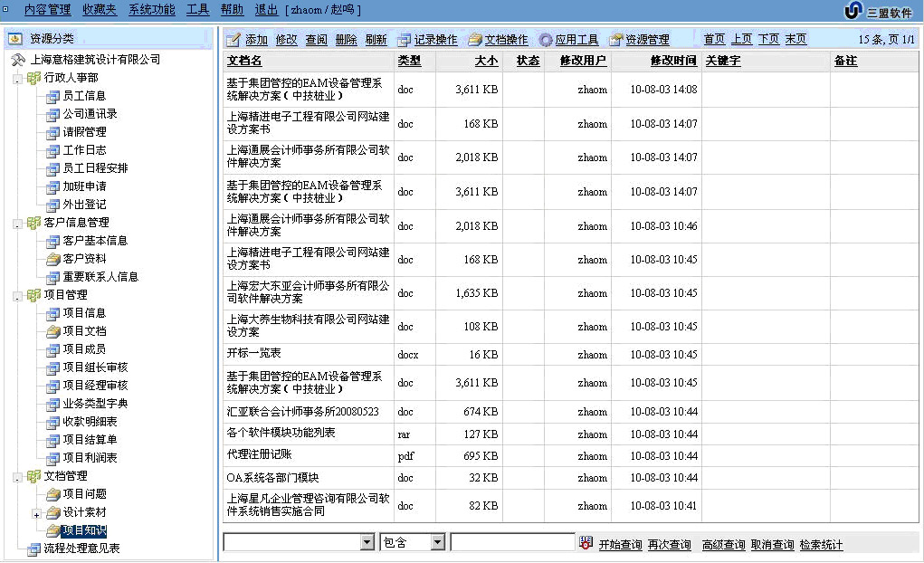Click the 文档管理 group icon
The height and width of the screenshot is (563, 924).
pyautogui.click(x=33, y=476)
